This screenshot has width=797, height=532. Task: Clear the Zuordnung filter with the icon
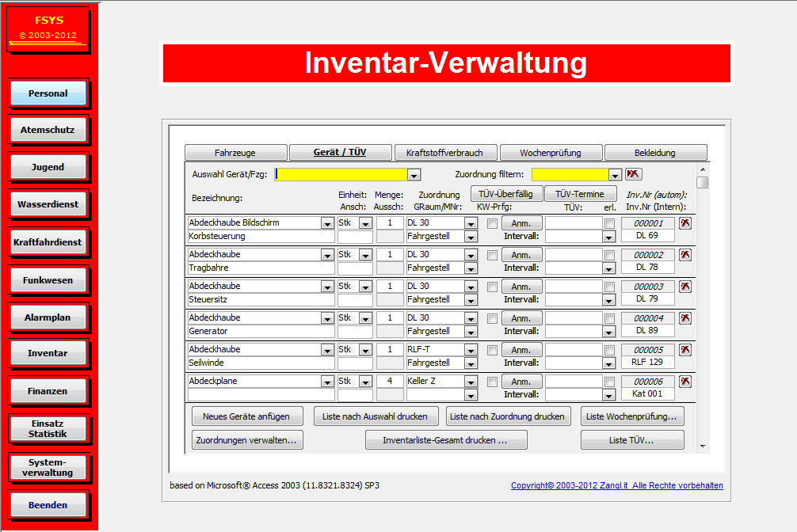click(633, 174)
